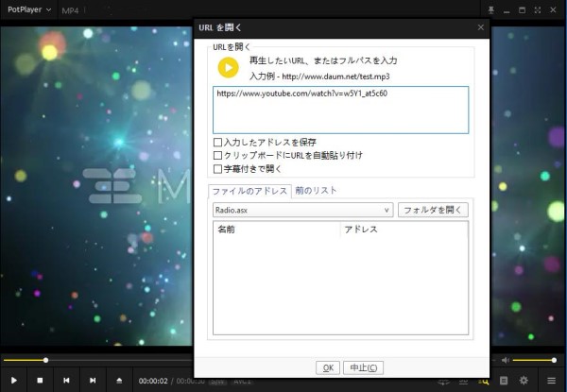Select the ファイルのアドレス tab
The width and height of the screenshot is (567, 392).
[x=249, y=191]
